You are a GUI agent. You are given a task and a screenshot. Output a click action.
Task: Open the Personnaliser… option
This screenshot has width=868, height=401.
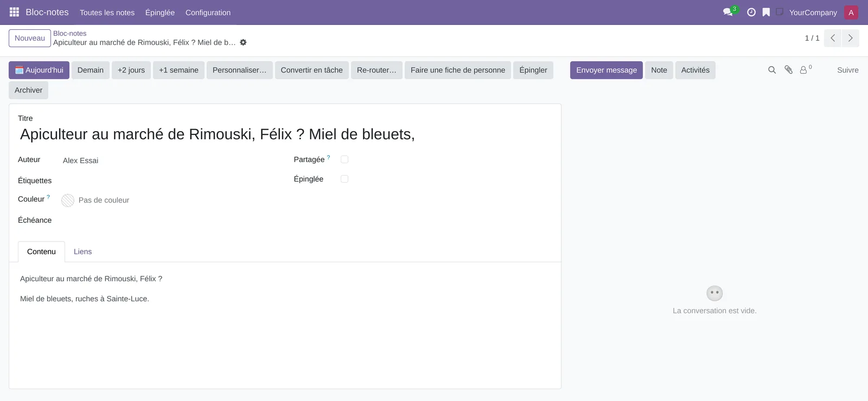tap(239, 70)
